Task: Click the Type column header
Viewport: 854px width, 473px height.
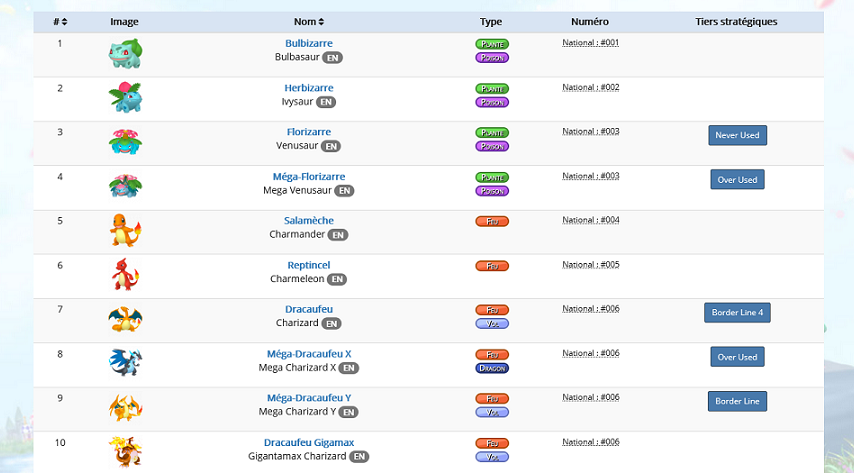Action: click(491, 22)
